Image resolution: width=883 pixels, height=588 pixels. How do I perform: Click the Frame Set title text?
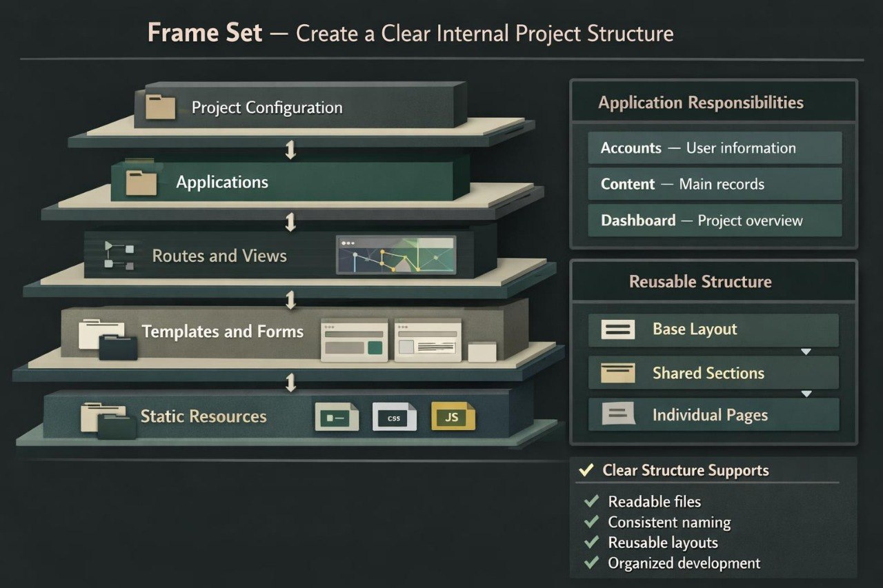tap(205, 33)
